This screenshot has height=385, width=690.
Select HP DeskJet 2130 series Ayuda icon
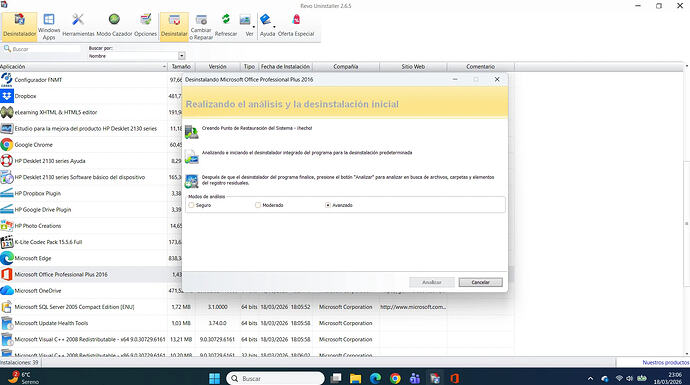pyautogui.click(x=7, y=161)
